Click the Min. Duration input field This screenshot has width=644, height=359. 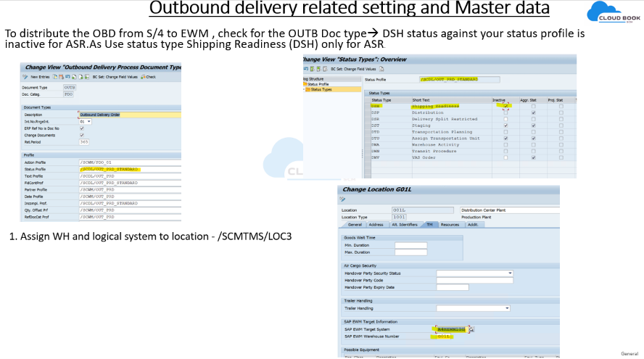410,245
